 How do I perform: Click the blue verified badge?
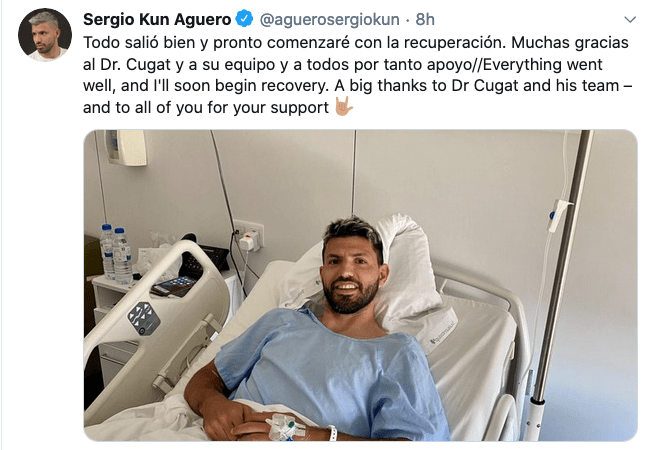coord(244,19)
